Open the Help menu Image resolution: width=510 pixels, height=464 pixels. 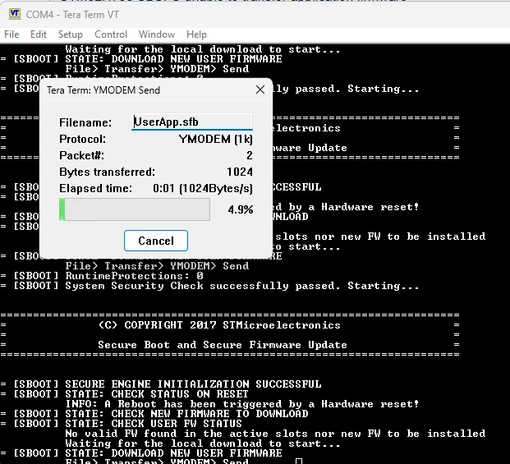click(x=196, y=34)
